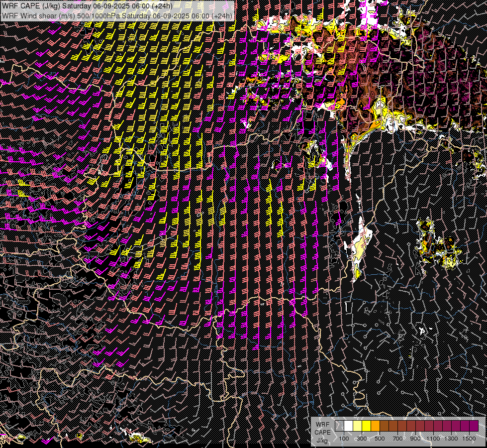Click the WRF CAPE (J/kg) title line
The height and width of the screenshot is (448, 487).
pyautogui.click(x=87, y=6)
